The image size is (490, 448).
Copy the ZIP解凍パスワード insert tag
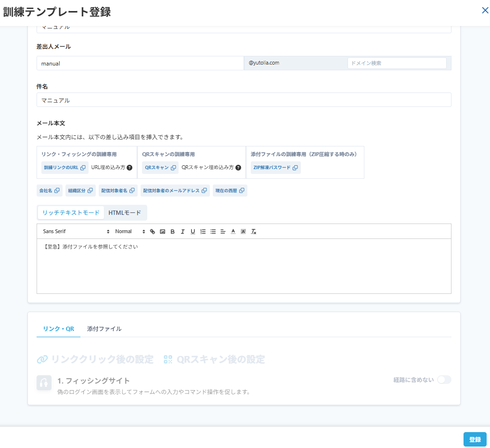[275, 168]
